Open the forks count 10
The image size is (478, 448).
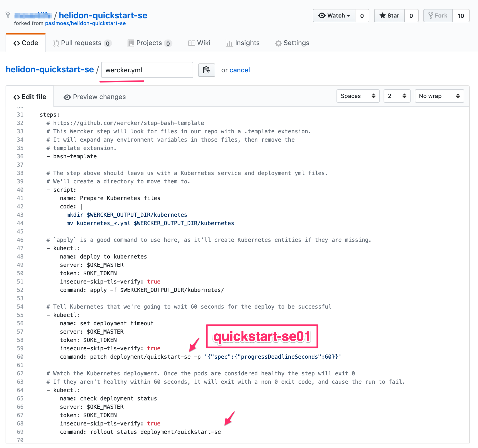461,16
